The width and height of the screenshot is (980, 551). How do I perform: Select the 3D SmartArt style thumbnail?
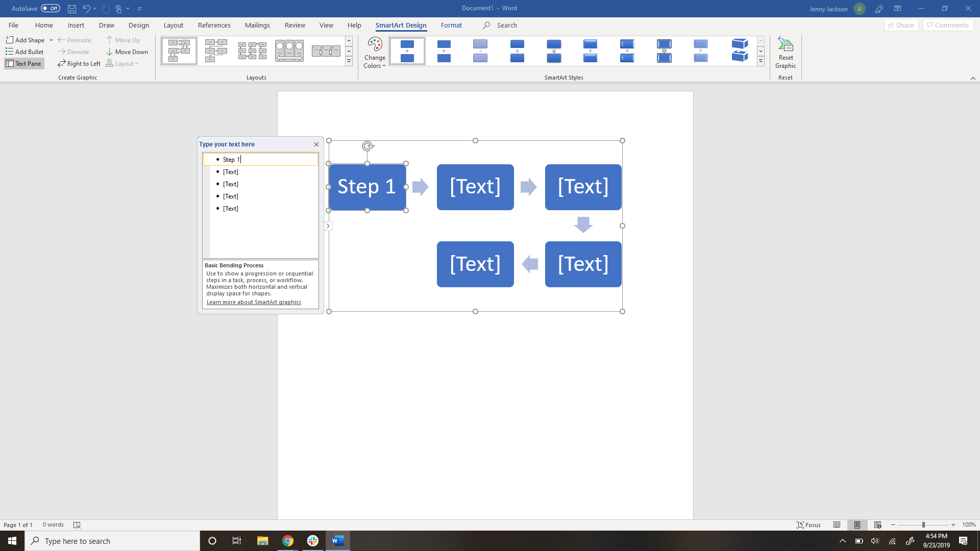coord(739,51)
